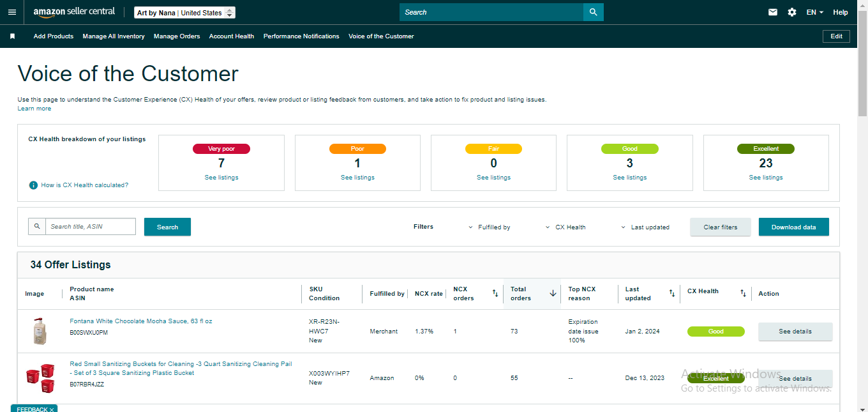Sort by NCX orders arrows icon
This screenshot has width=868, height=412.
pyautogui.click(x=495, y=293)
